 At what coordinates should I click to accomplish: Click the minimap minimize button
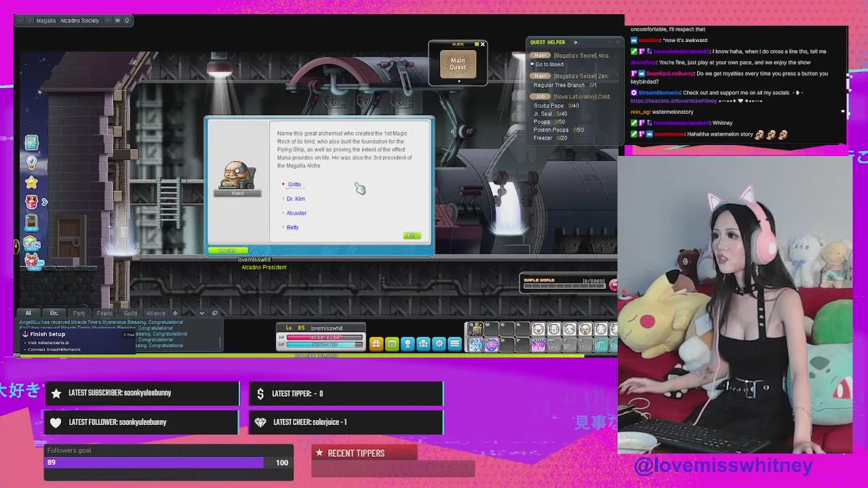[x=21, y=20]
